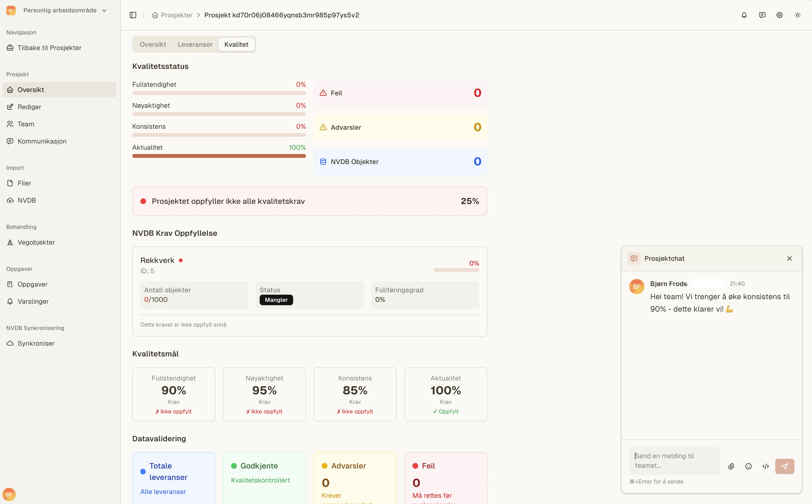This screenshot has width=812, height=504.
Task: Open settings gear icon in header
Action: pos(779,15)
